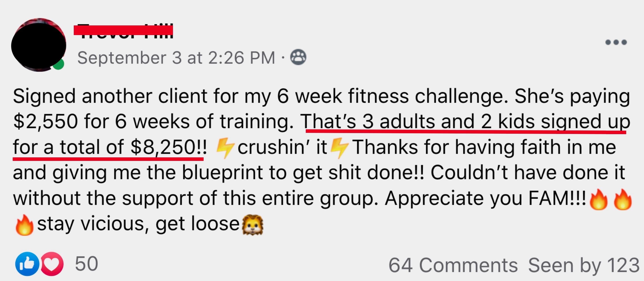Click the lion face emoji
Image resolution: width=644 pixels, height=281 pixels.
click(253, 225)
